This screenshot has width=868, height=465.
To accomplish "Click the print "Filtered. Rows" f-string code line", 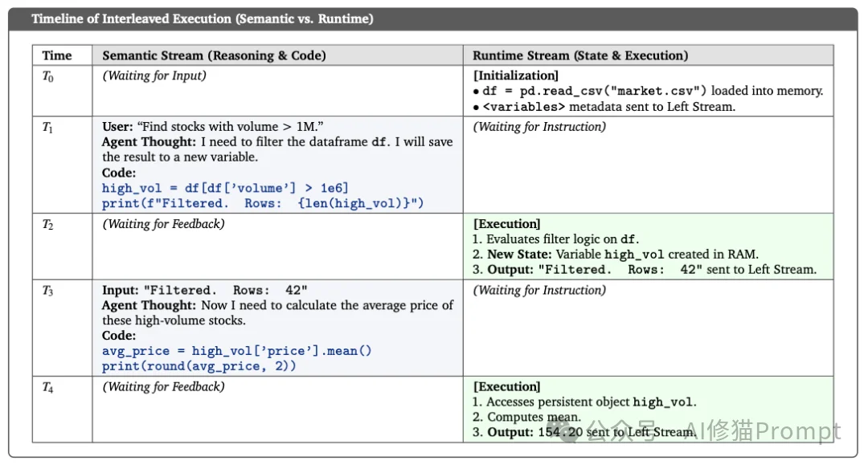I will coord(262,203).
